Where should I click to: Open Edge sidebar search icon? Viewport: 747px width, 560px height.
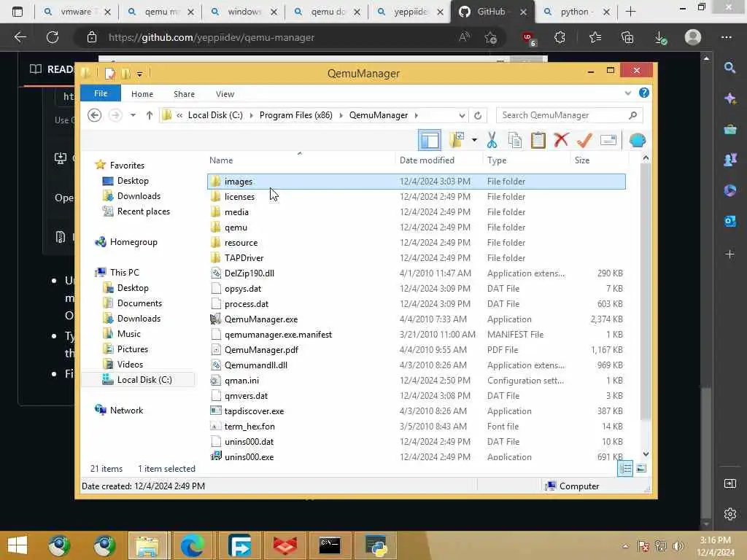[729, 68]
